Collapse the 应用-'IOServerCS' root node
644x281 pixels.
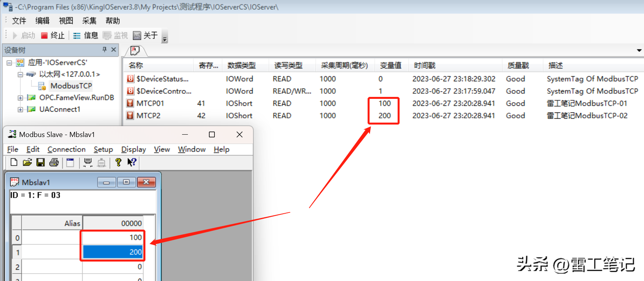pos(9,63)
